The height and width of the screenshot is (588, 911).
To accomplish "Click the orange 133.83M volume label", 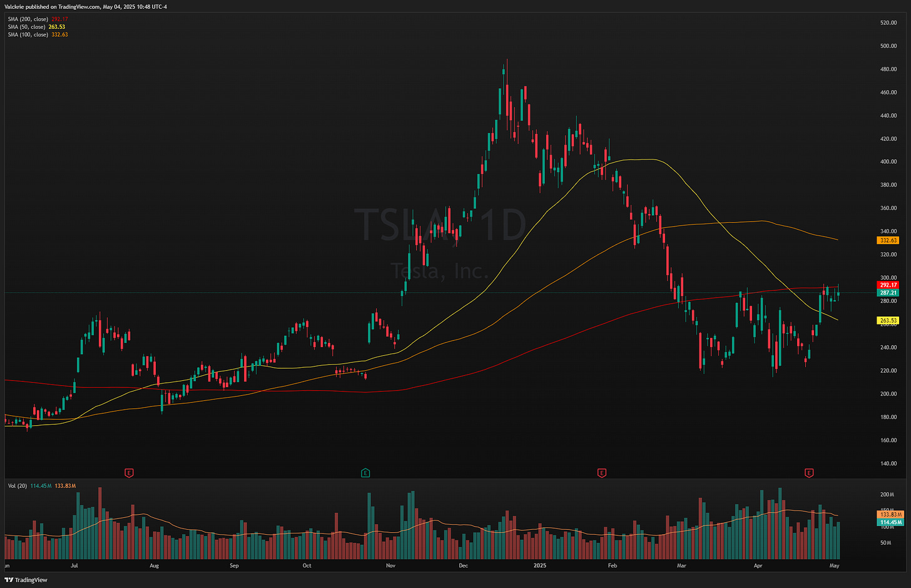I will click(890, 514).
